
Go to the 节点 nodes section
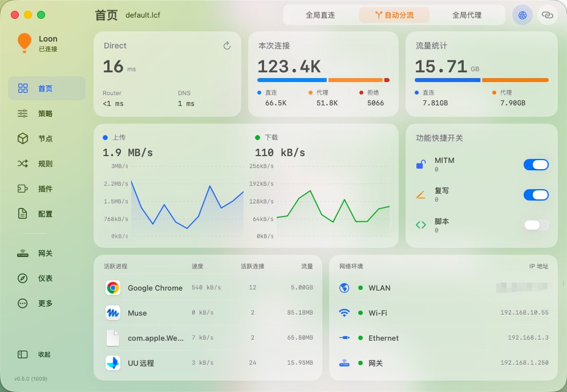[x=47, y=138]
